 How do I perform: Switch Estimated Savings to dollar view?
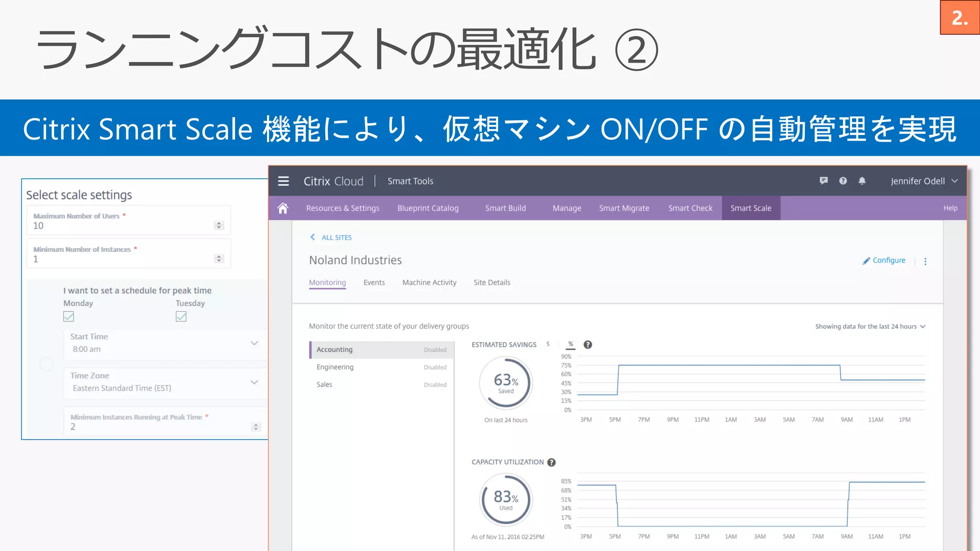[548, 344]
